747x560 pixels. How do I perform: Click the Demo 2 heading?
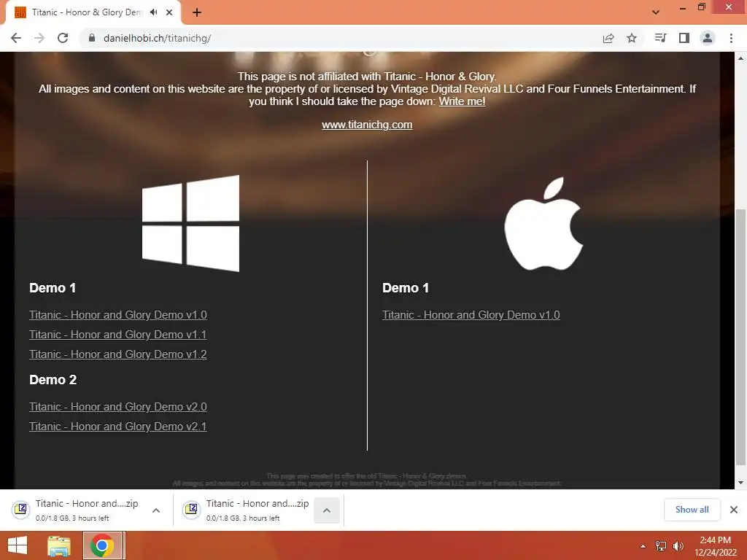click(53, 380)
